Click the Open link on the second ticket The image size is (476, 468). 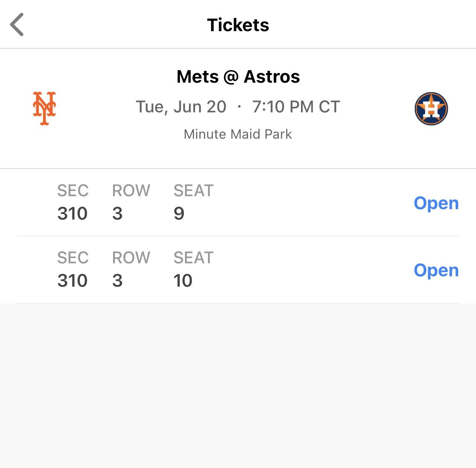(x=436, y=270)
